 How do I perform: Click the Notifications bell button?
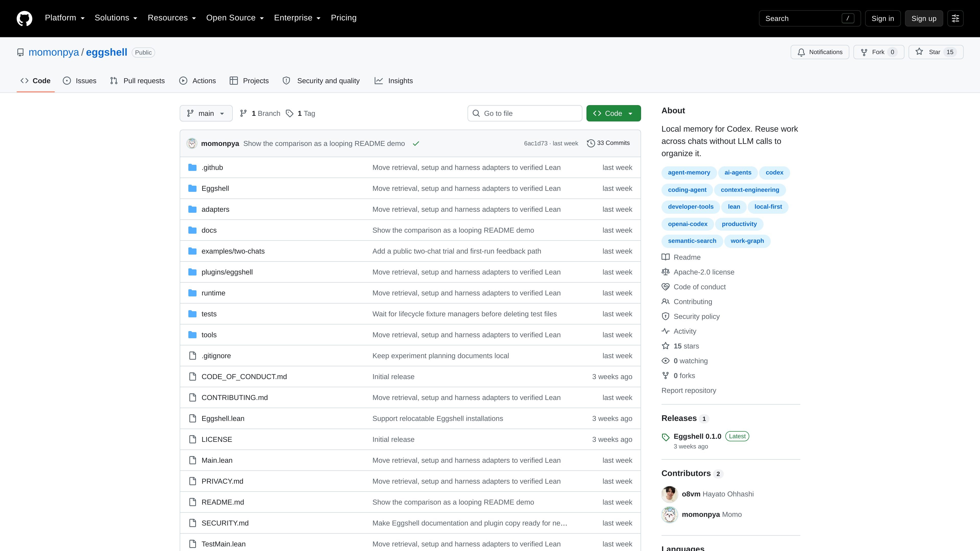click(819, 52)
